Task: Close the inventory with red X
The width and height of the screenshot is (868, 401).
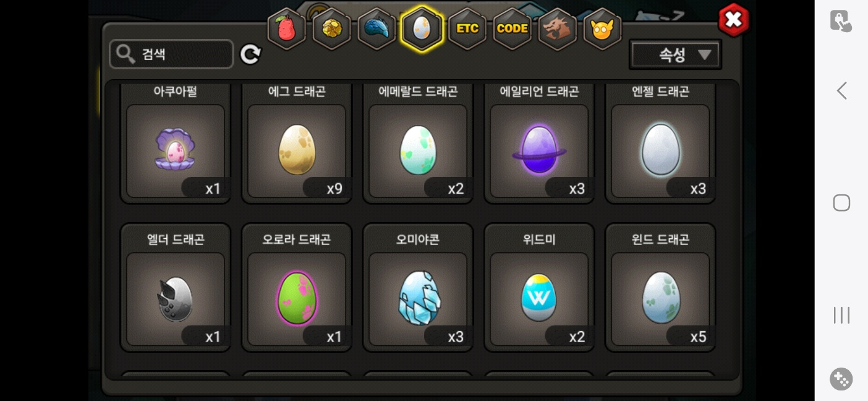Action: click(733, 20)
